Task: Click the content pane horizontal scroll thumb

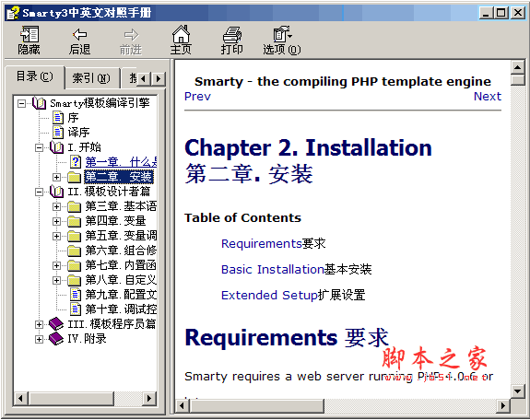Action: pyautogui.click(x=256, y=405)
